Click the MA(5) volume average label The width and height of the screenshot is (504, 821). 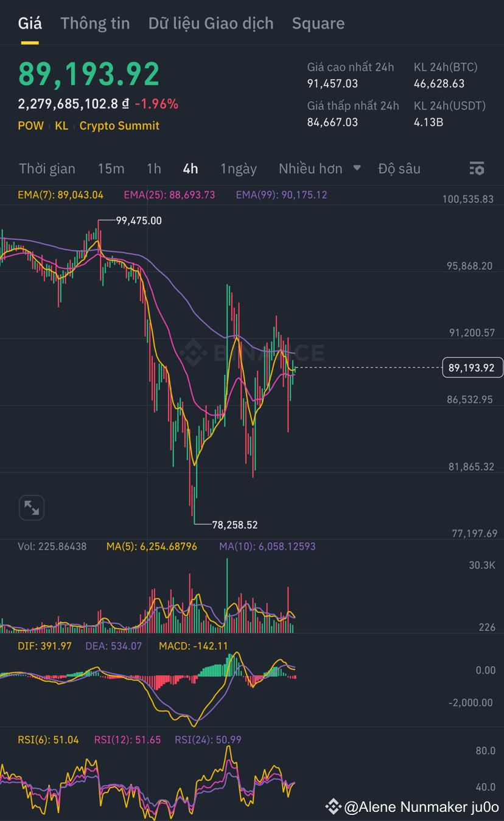(153, 547)
